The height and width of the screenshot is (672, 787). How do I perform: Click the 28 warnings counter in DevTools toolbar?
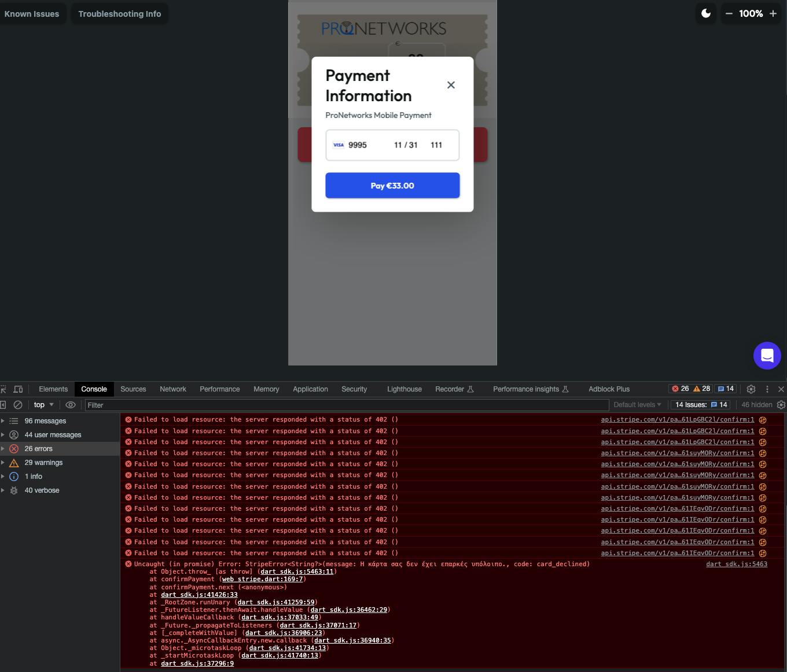(702, 389)
